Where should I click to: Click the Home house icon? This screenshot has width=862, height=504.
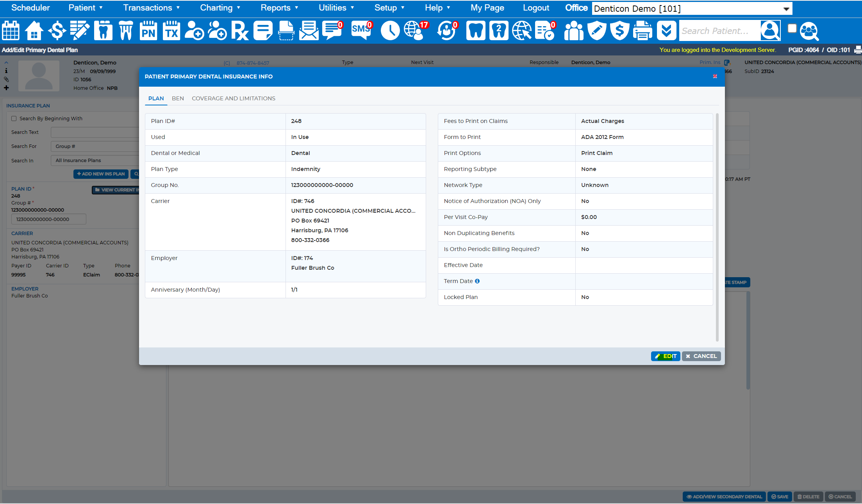coord(34,30)
